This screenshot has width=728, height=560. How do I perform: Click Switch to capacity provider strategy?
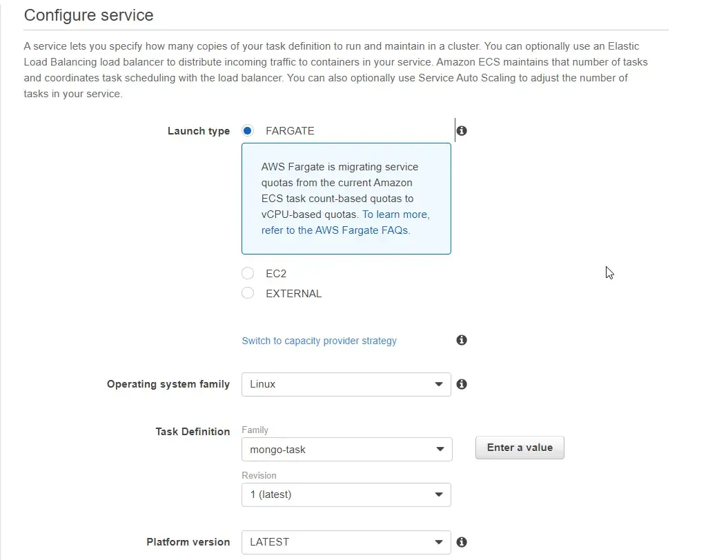(x=319, y=340)
